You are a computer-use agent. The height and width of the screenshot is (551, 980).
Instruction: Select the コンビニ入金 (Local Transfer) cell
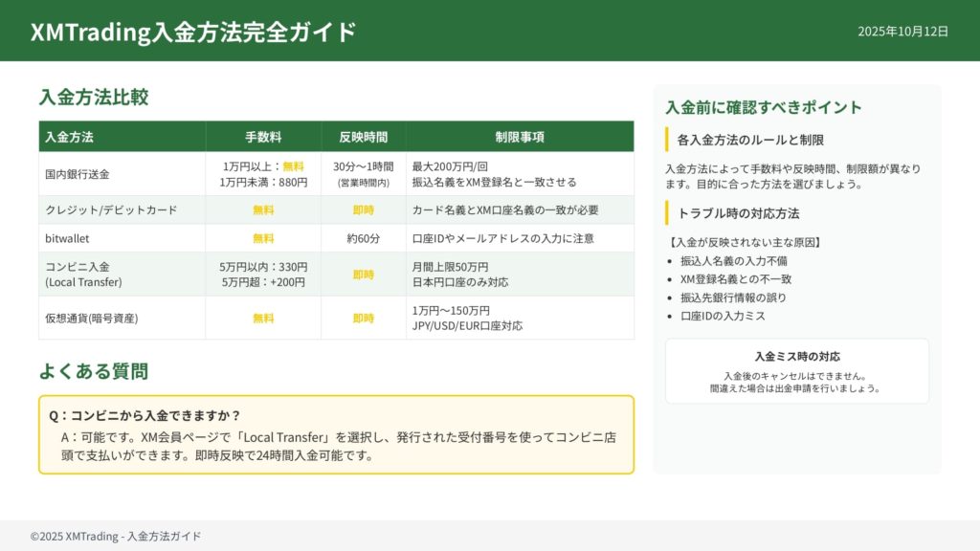coord(84,275)
